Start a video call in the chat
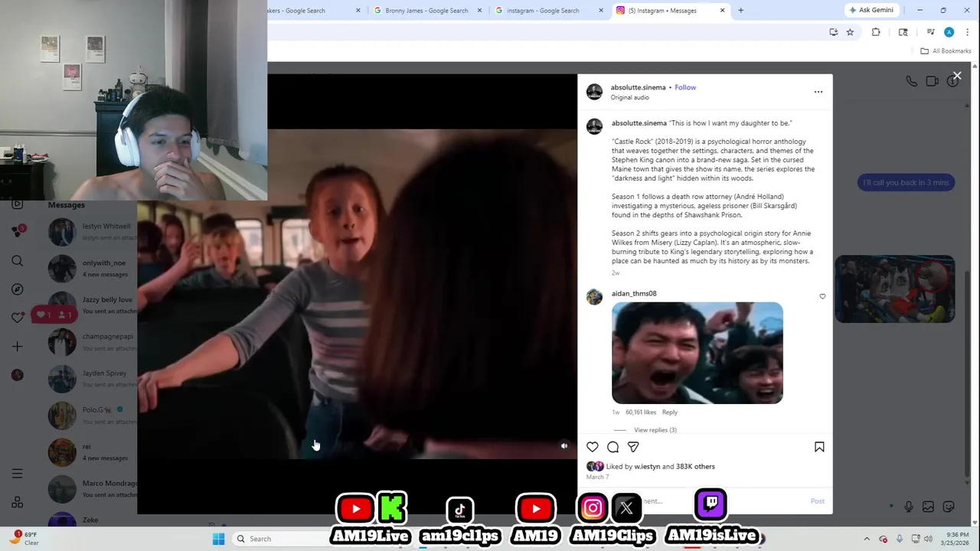This screenshot has height=551, width=980. 932,81
